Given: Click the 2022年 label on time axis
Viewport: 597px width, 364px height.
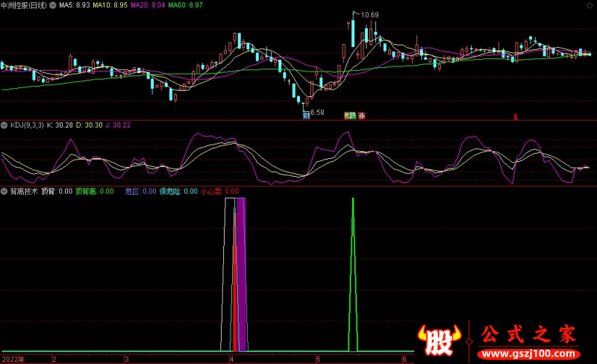Looking at the screenshot, I should pyautogui.click(x=13, y=359).
